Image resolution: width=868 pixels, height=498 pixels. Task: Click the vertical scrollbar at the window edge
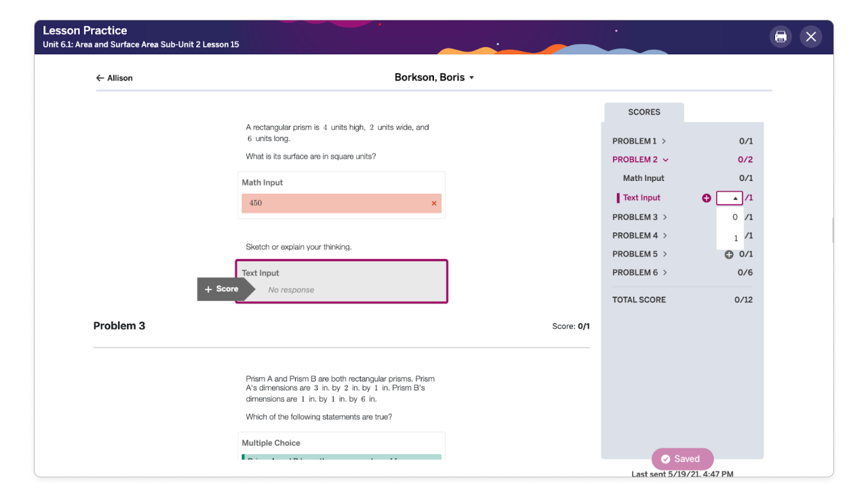point(832,230)
